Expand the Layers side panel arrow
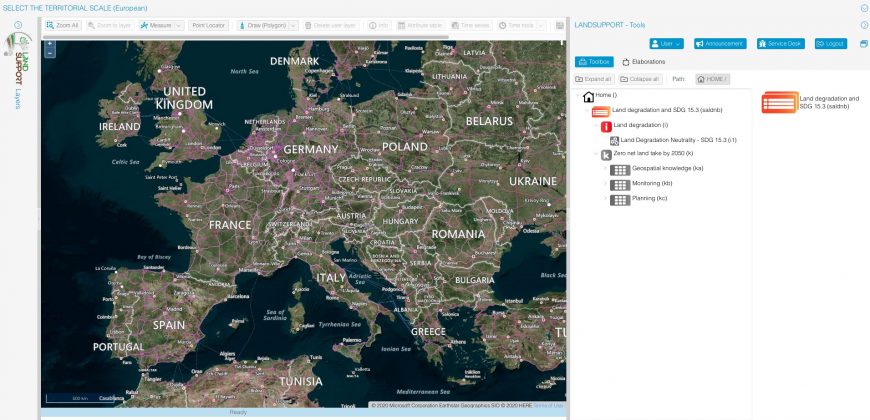Screen dimensions: 870x420 [17, 24]
